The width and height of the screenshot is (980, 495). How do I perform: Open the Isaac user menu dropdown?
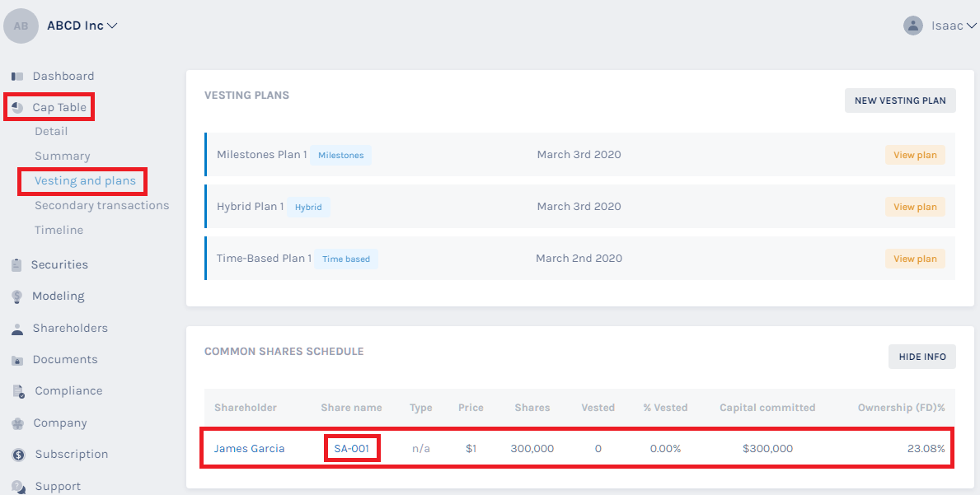pyautogui.click(x=954, y=26)
